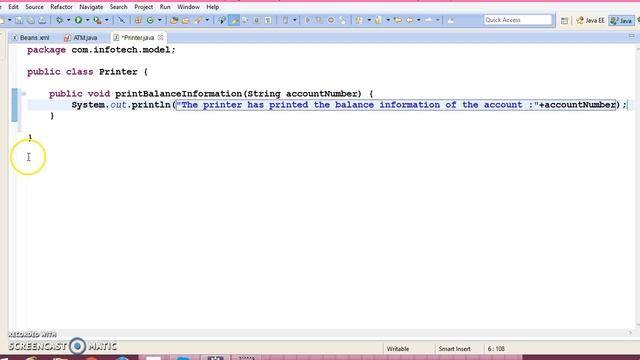Open the Back history dropdown arrow
The height and width of the screenshot is (360, 640).
click(418, 20)
